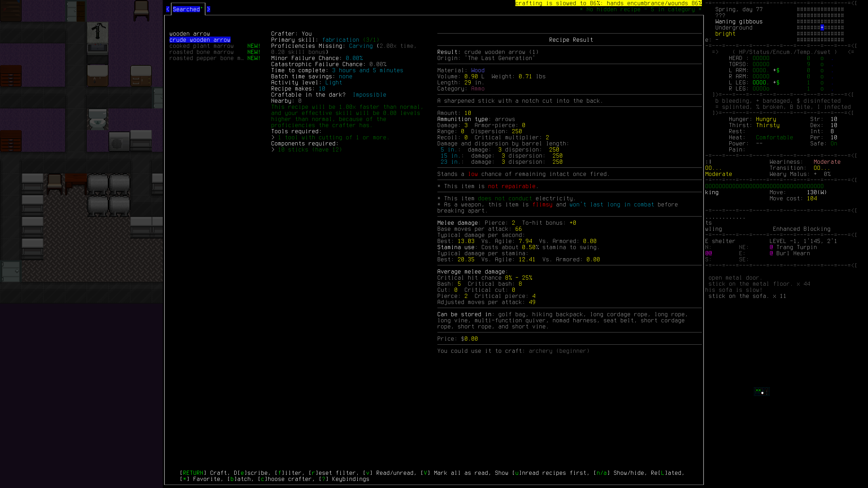Click the water pump tile on the map
This screenshot has width=868, height=488.
point(98,31)
